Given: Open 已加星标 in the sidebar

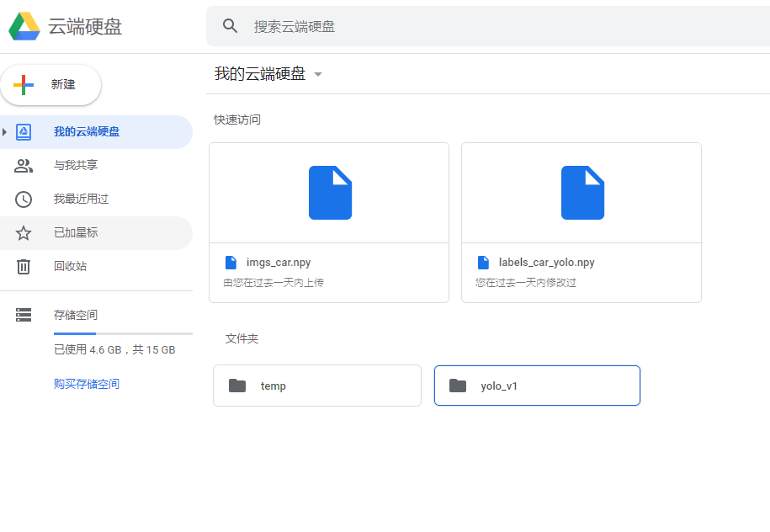Looking at the screenshot, I should (96, 233).
